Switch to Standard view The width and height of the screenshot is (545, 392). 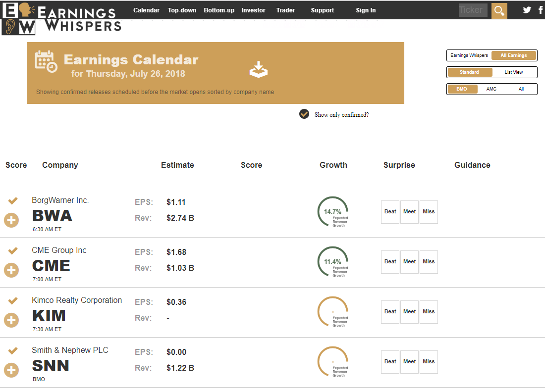click(470, 72)
